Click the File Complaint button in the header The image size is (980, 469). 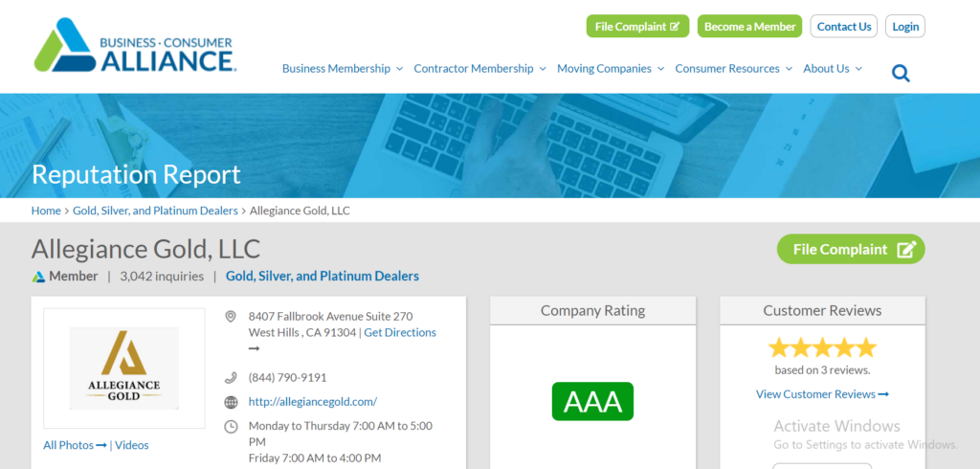(x=637, y=26)
